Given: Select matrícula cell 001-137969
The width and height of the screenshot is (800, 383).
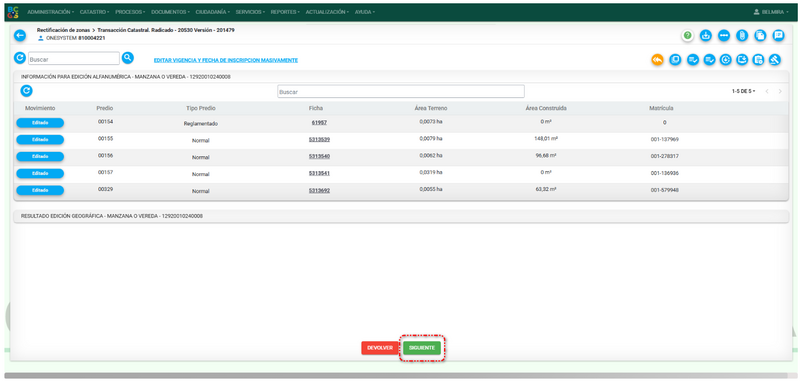Looking at the screenshot, I should point(664,140).
